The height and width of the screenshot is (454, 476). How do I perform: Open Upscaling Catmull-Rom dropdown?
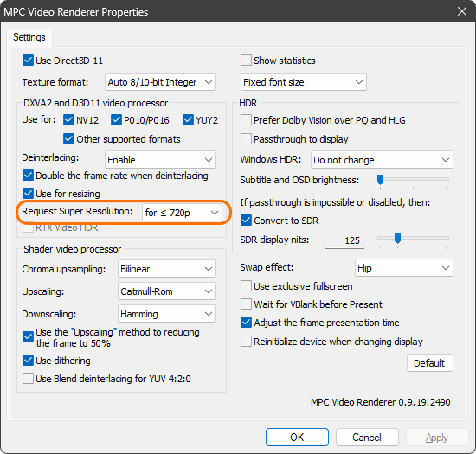[x=167, y=291]
